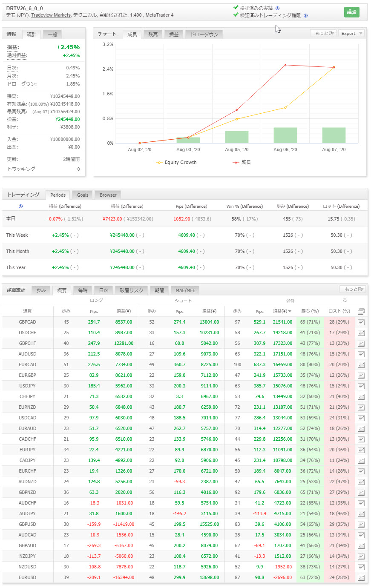The image size is (371, 588).
Task: Open chart icon for USDCHF row
Action: point(361,333)
